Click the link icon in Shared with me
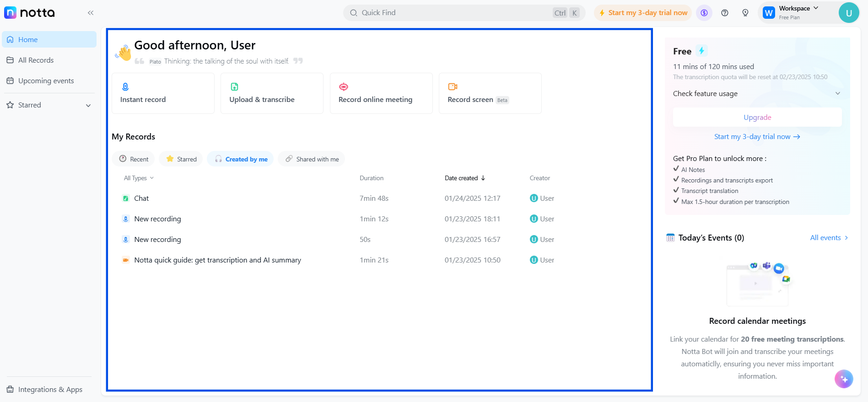Image resolution: width=868 pixels, height=402 pixels. point(289,159)
